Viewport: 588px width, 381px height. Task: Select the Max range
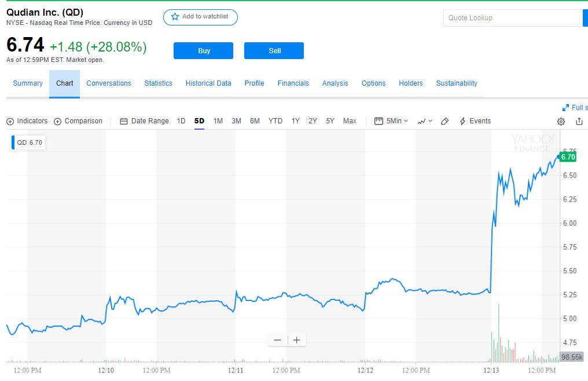click(350, 121)
